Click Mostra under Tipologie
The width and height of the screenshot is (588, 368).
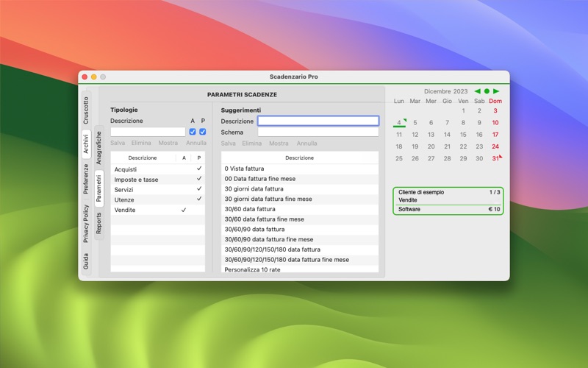tap(168, 143)
